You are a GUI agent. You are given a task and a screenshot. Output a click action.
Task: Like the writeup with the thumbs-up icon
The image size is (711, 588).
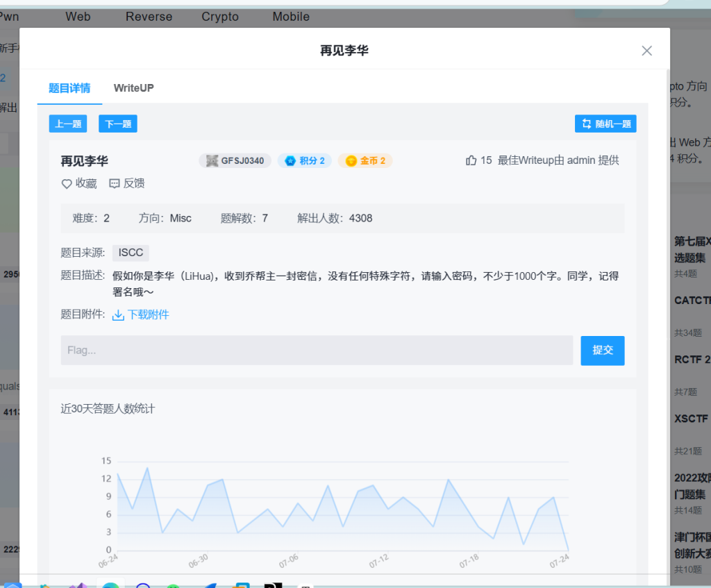point(471,160)
